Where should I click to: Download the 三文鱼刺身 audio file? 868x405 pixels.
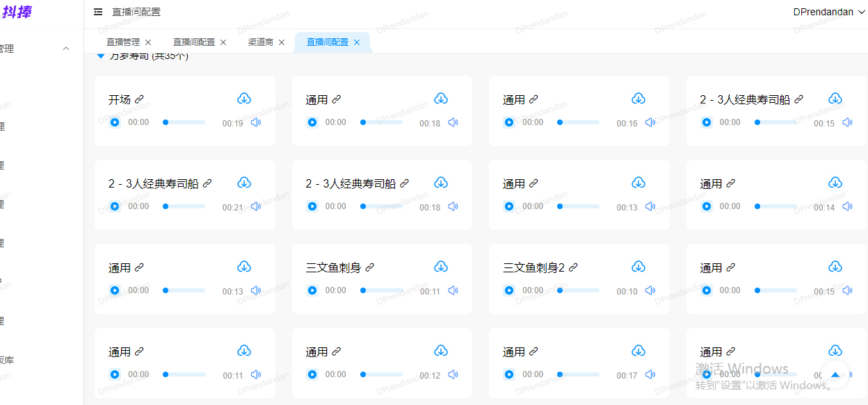(441, 266)
